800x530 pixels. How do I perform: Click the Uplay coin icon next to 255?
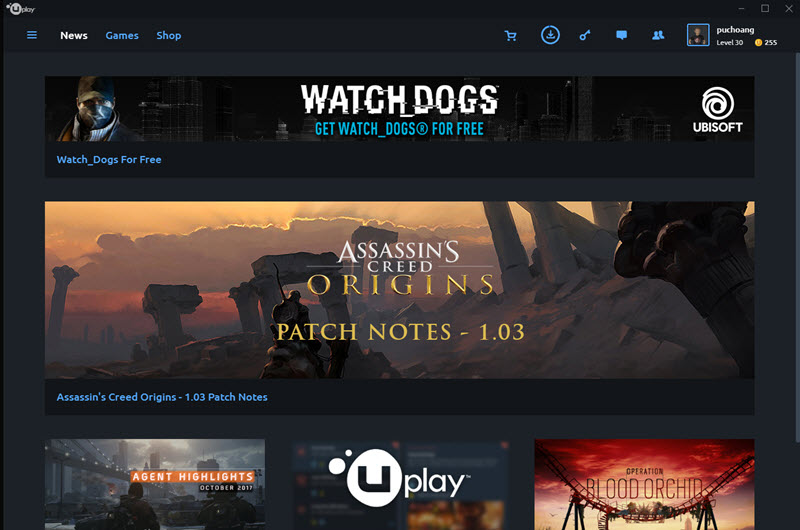click(x=758, y=42)
